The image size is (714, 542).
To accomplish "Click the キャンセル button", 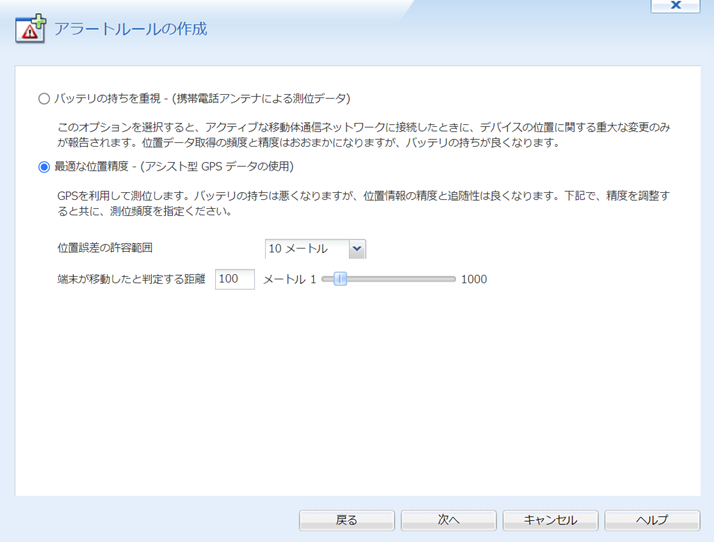I will 550,520.
